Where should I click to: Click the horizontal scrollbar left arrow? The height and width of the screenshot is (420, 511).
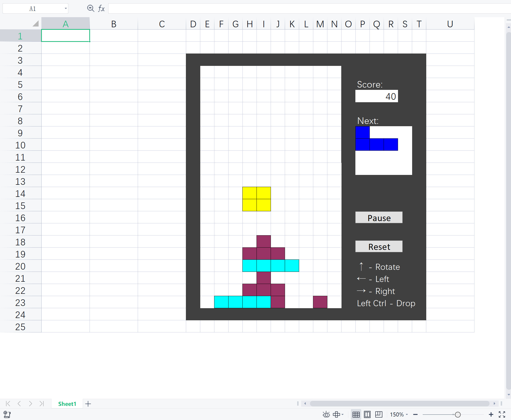point(305,404)
